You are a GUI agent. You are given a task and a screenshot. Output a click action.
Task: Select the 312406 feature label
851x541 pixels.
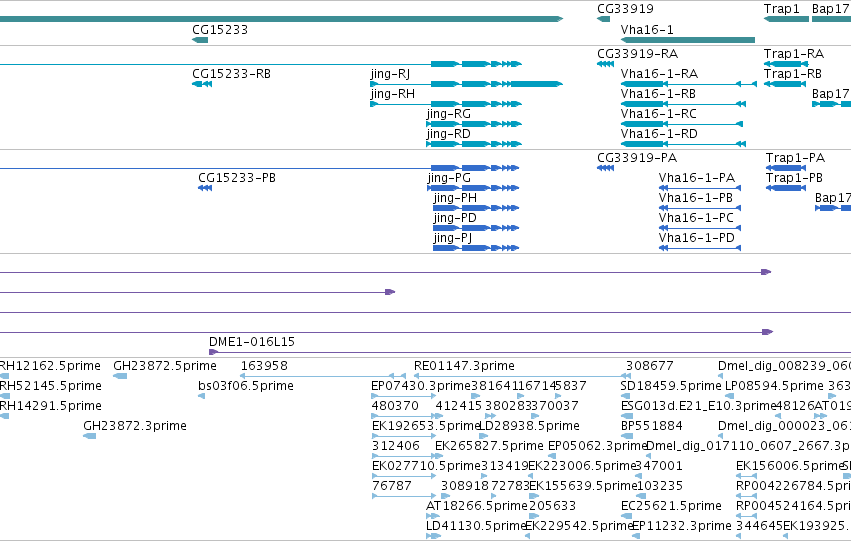396,447
